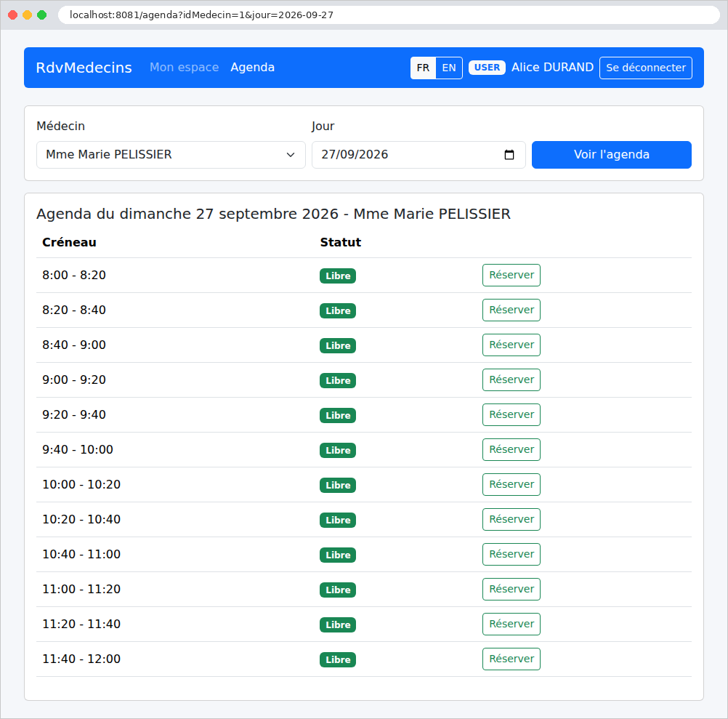Open the date picker calendar icon
728x719 pixels.
coord(509,155)
